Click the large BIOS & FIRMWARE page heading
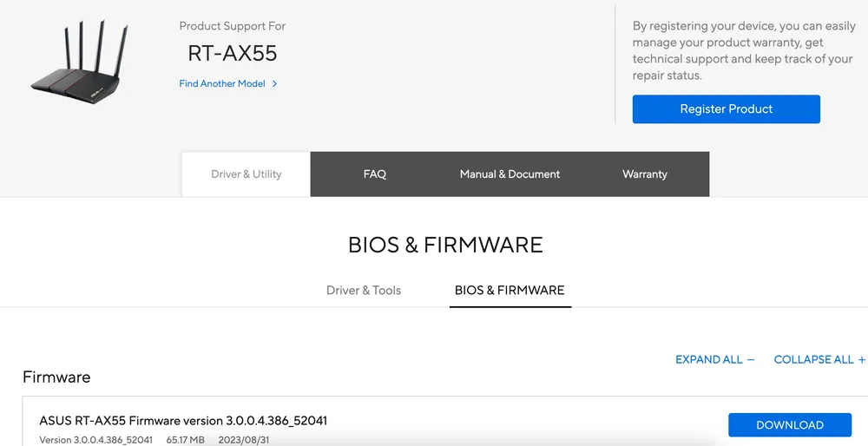The width and height of the screenshot is (868, 446). (445, 246)
